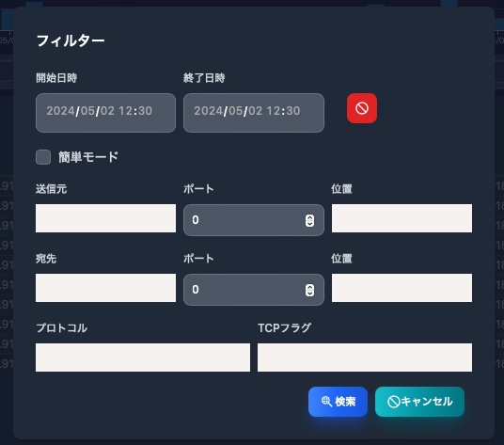504x445 pixels.
Task: Focus the 送信元 source address field
Action: point(105,218)
